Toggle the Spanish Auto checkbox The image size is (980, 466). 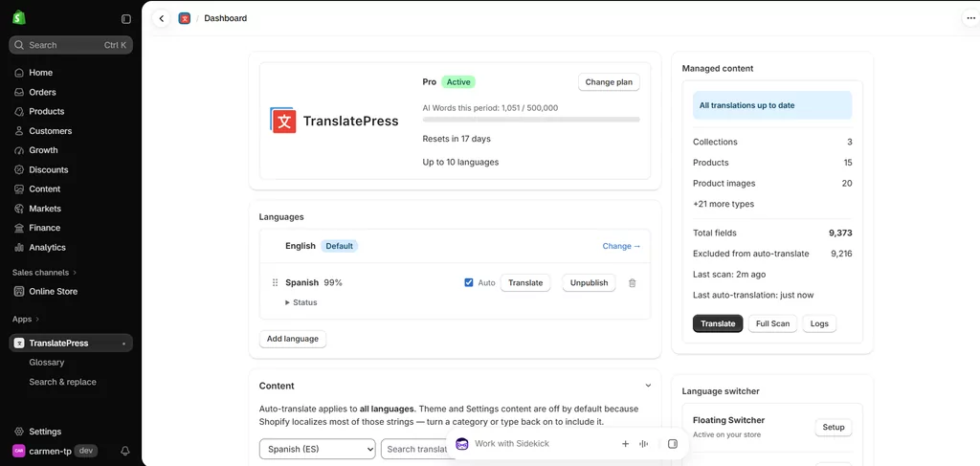(469, 283)
